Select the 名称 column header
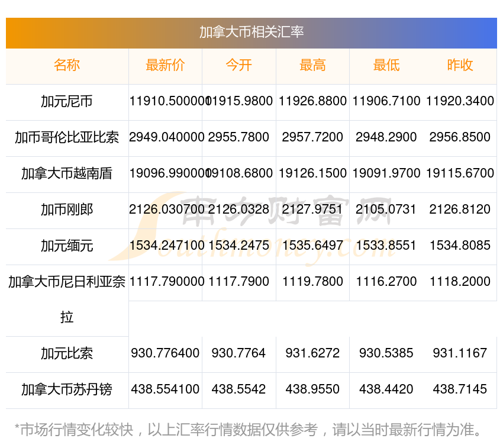Screen dimensions: 503x448 (67, 65)
